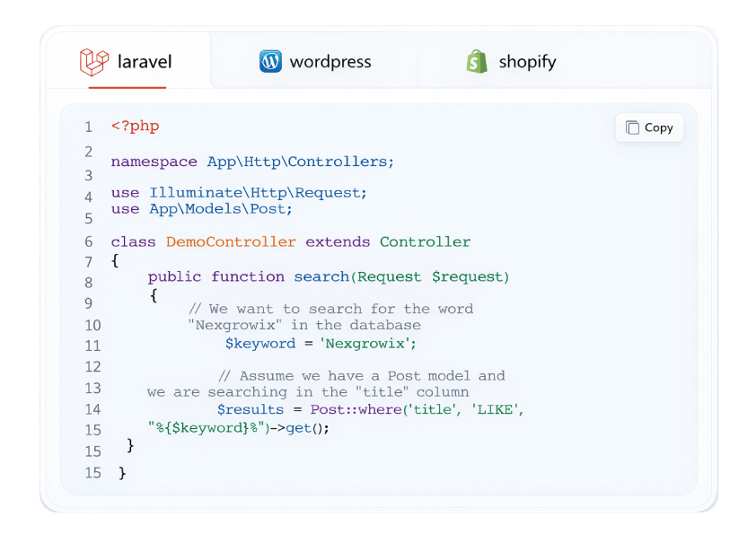Click line number 6 in gutter
This screenshot has width=756, height=534.
(88, 241)
